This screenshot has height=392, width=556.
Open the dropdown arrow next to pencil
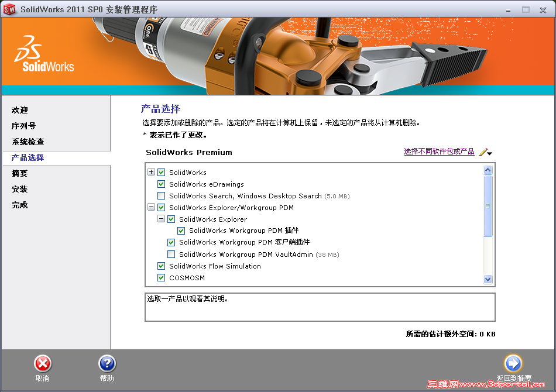click(490, 153)
